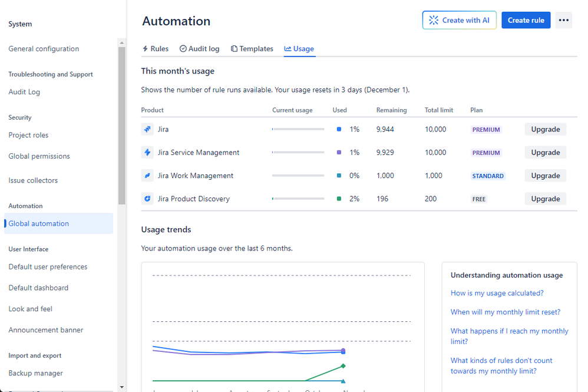Click the remaining value 9,929
The image size is (588, 392).
point(385,153)
